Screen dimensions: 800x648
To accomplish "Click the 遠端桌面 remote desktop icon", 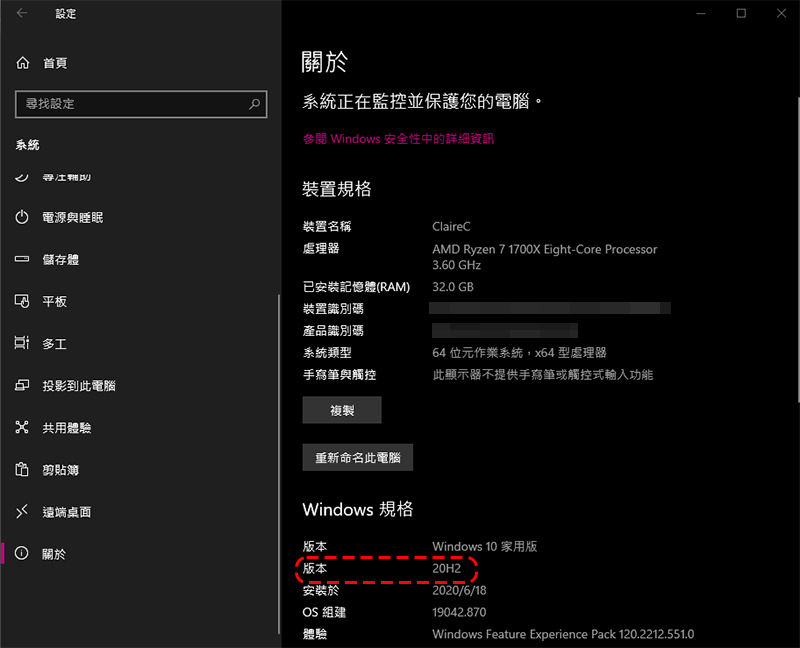I will coord(21,511).
